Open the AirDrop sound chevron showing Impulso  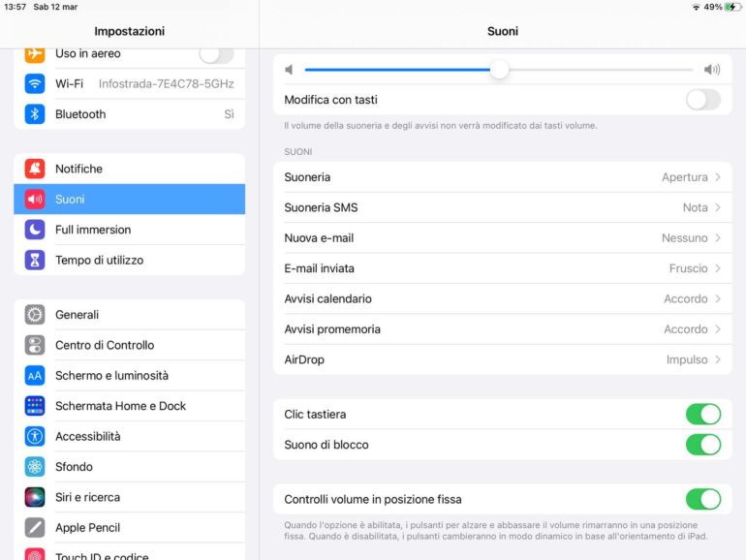pyautogui.click(x=718, y=359)
